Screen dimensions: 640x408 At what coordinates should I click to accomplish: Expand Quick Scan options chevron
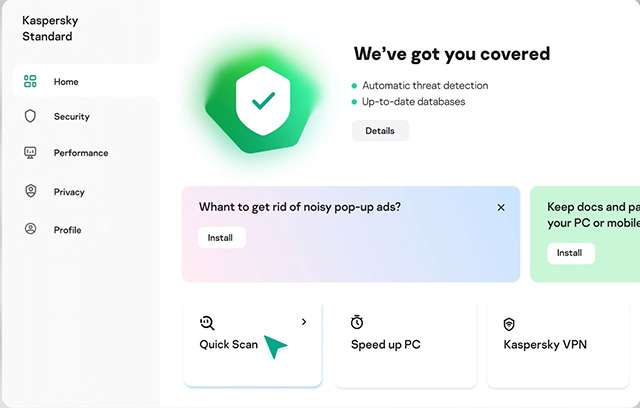pos(304,322)
